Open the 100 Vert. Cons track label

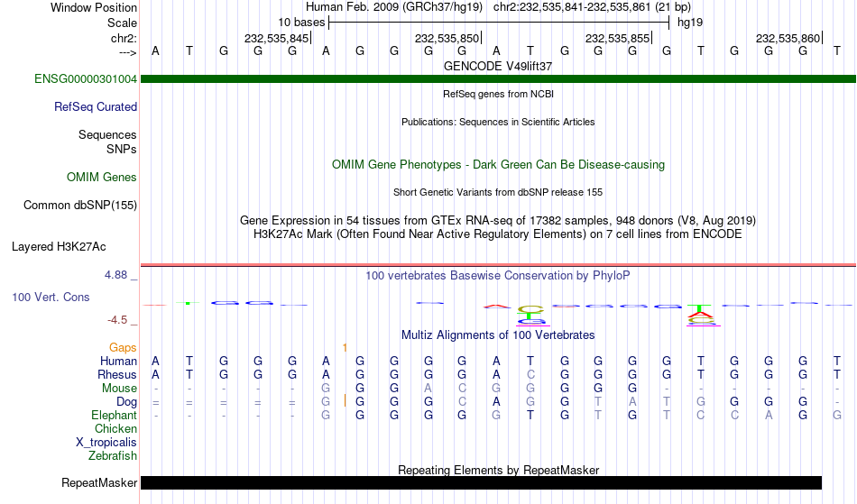tap(51, 297)
